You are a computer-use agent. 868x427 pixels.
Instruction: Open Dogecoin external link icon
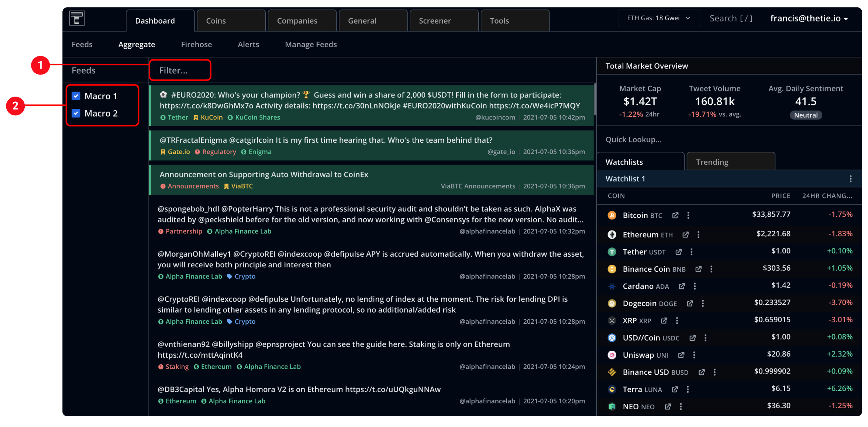click(690, 303)
